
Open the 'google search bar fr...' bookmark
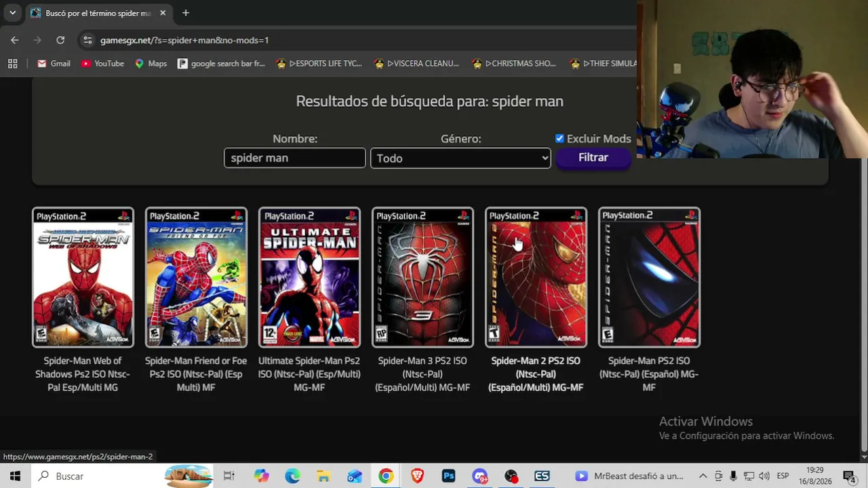221,64
